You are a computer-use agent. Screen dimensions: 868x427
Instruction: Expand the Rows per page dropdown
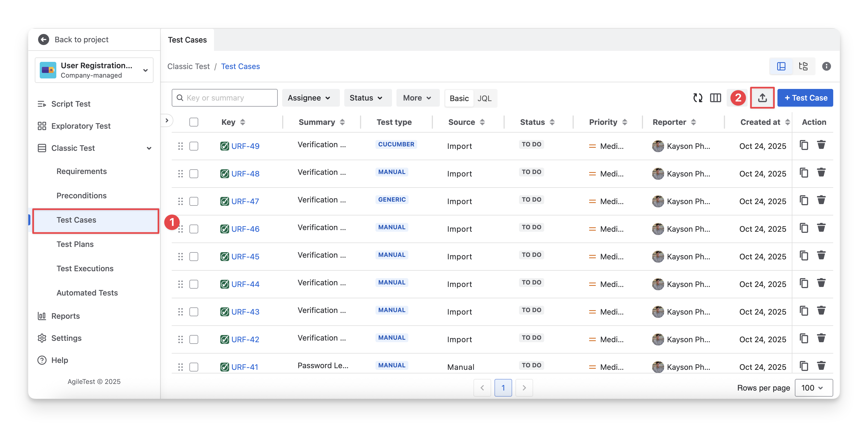[x=814, y=388]
